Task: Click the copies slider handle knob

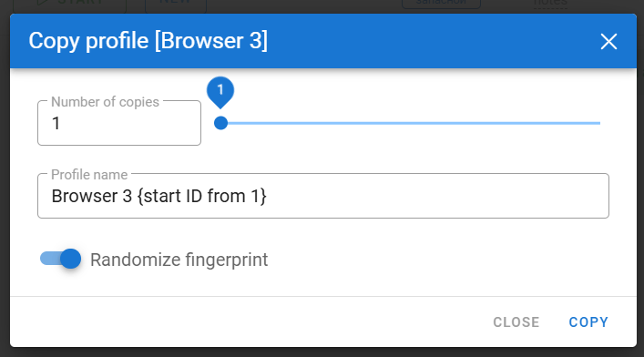Action: 221,123
